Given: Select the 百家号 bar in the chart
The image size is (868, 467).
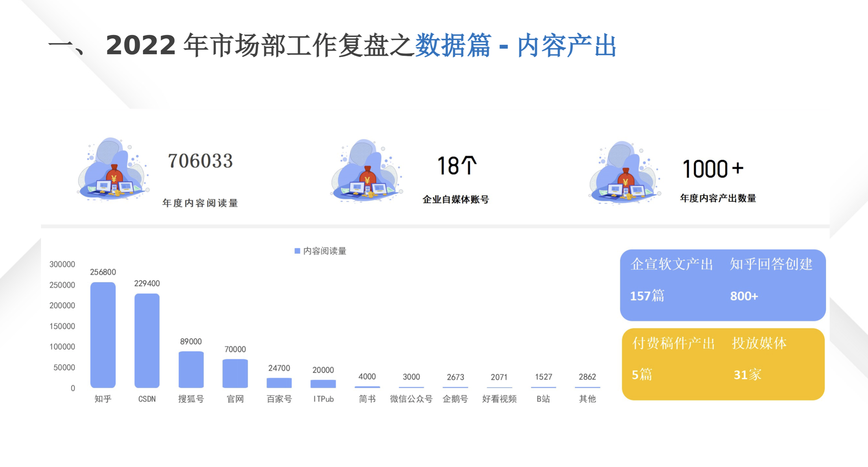Looking at the screenshot, I should pos(279,383).
